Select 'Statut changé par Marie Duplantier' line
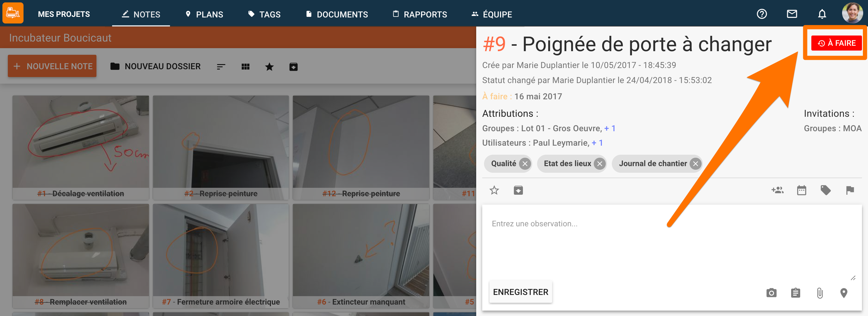Viewport: 868px width, 316px height. click(x=596, y=80)
